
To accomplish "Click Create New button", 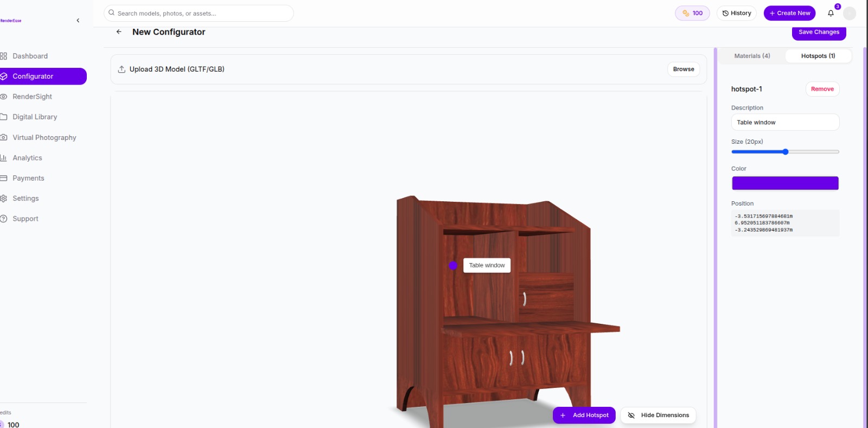I will coord(789,13).
